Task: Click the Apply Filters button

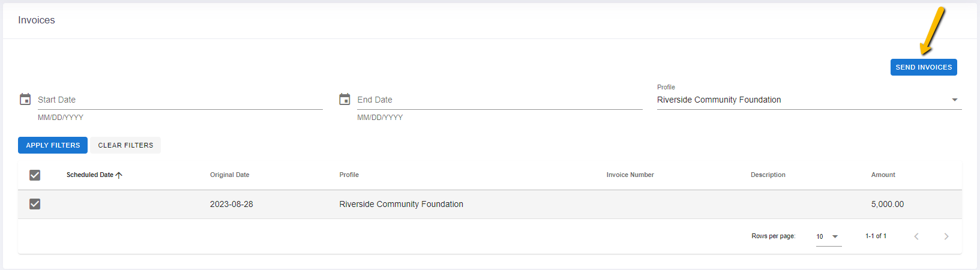Action: [x=53, y=145]
